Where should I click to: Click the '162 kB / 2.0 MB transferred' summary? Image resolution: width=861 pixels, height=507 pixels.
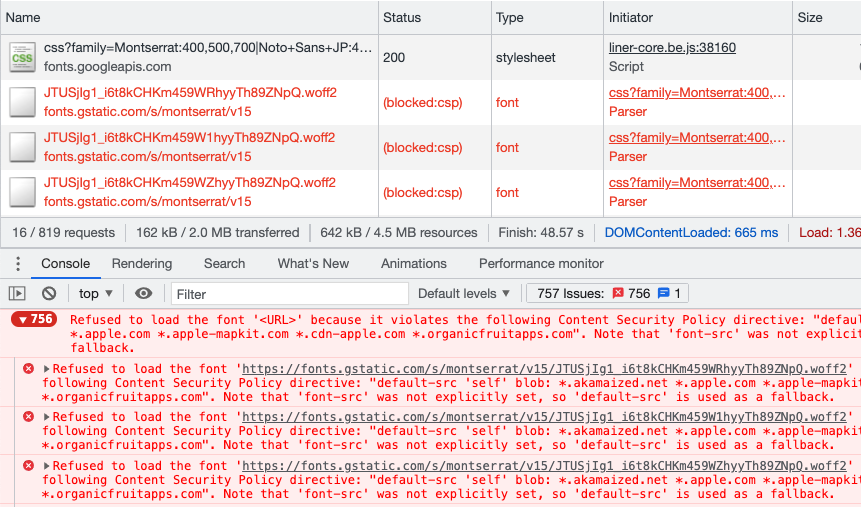tap(217, 233)
